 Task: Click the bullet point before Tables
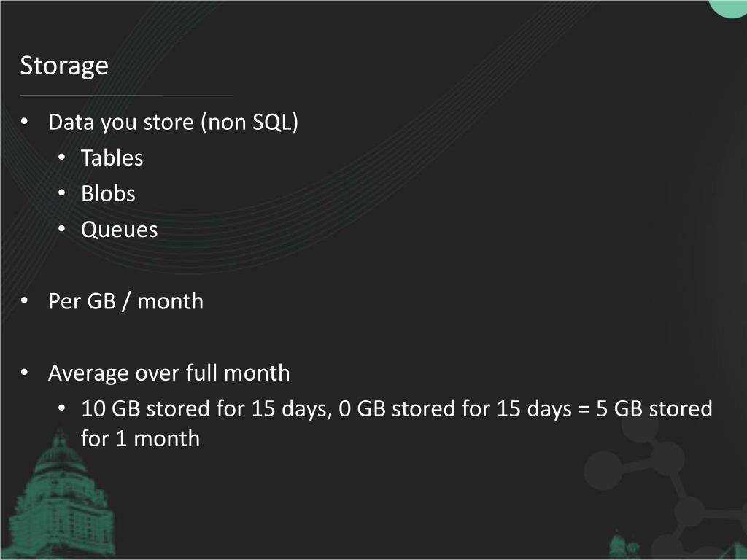click(x=63, y=157)
